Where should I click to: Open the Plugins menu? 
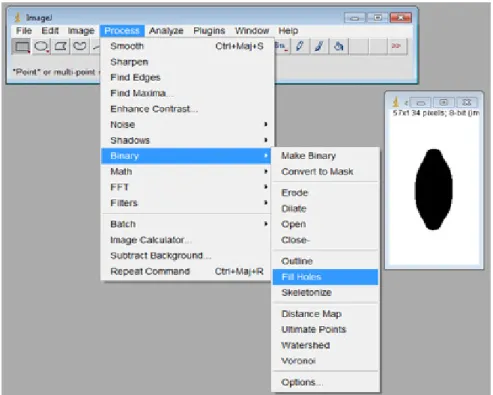(209, 31)
